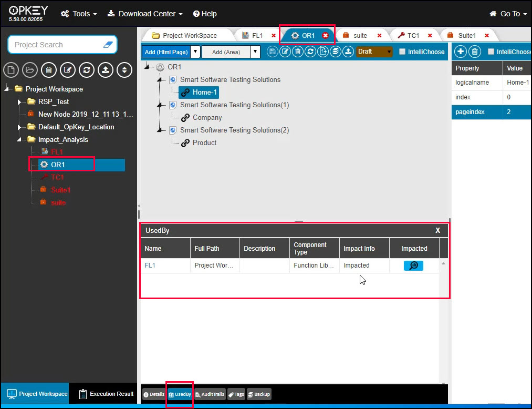
Task: Add a property with the plus icon
Action: (461, 52)
